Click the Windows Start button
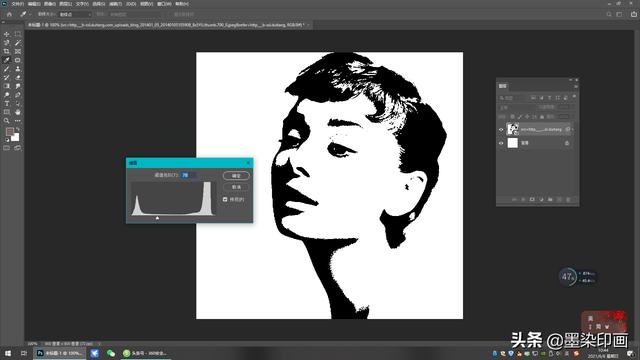Screen dimensions: 640x360 point(8,353)
